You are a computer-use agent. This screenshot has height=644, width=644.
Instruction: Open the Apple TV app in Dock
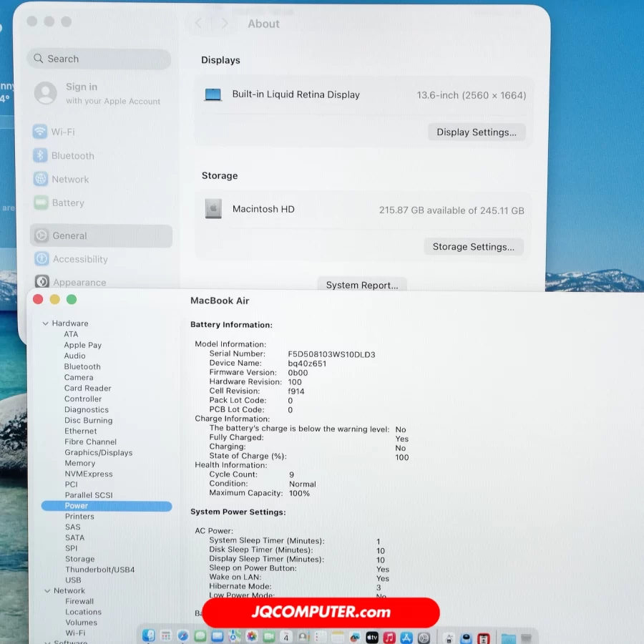372,637
